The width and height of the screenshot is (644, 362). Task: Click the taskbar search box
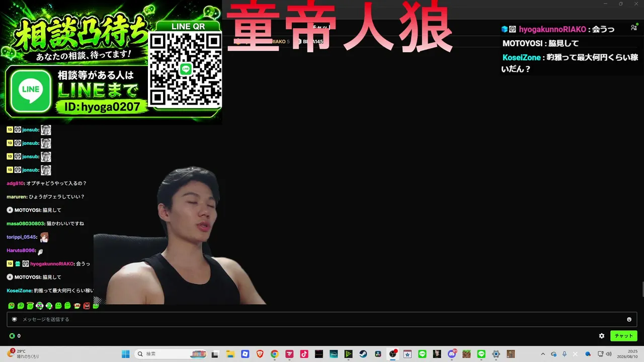click(170, 354)
